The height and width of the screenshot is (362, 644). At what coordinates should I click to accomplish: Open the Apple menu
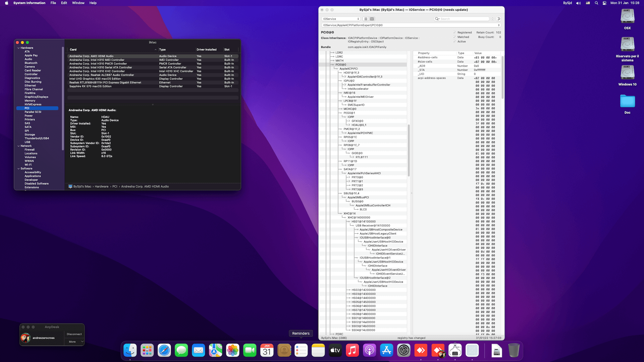pos(6,3)
